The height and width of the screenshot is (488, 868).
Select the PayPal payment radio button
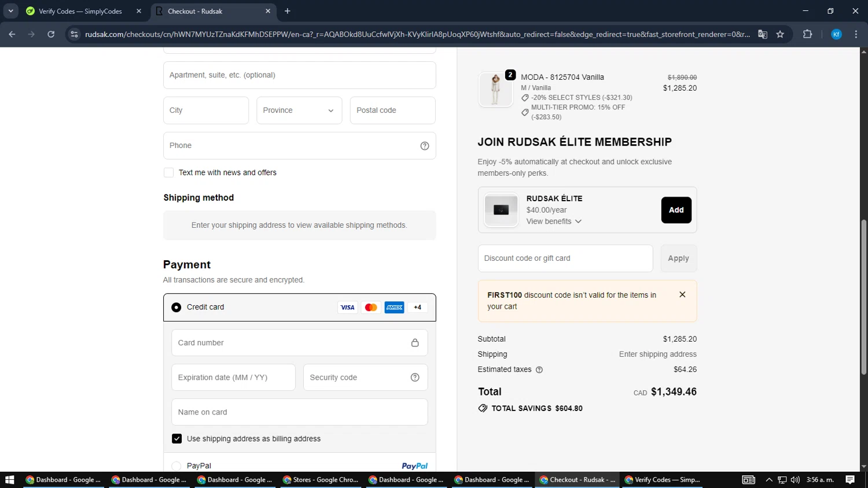(176, 466)
